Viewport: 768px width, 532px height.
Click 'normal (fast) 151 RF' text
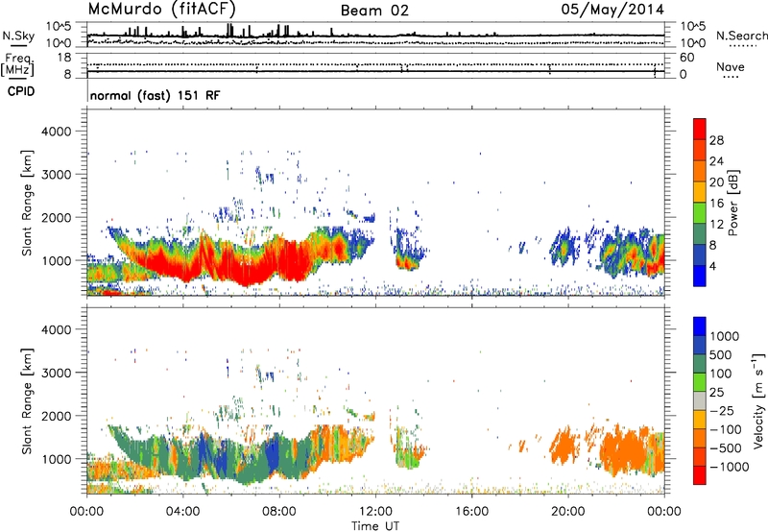pyautogui.click(x=155, y=95)
